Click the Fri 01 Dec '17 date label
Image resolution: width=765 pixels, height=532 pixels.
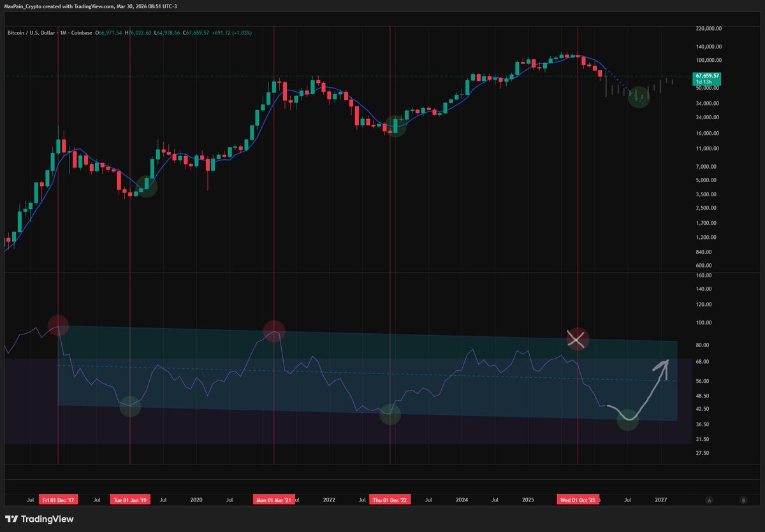[58, 500]
